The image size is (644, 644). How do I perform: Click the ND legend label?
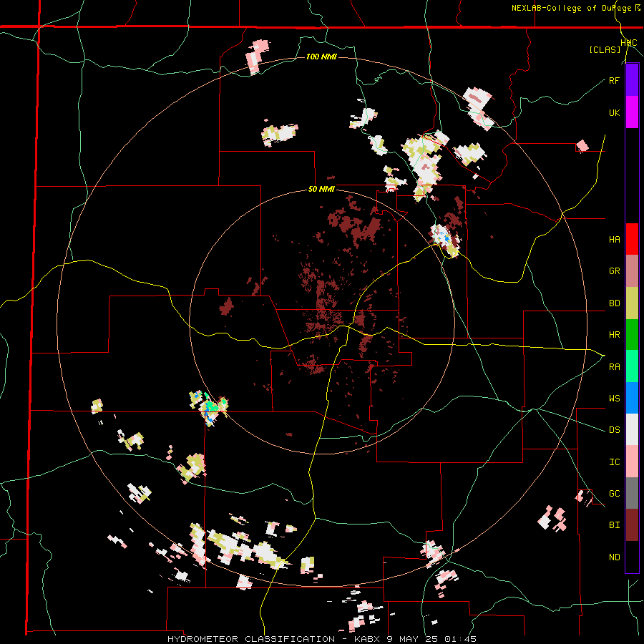point(614,557)
